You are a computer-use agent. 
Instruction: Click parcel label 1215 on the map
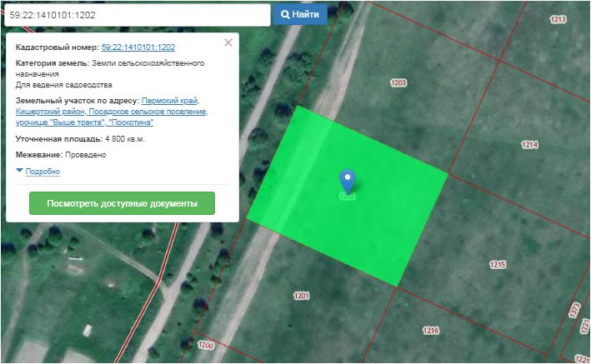(498, 265)
